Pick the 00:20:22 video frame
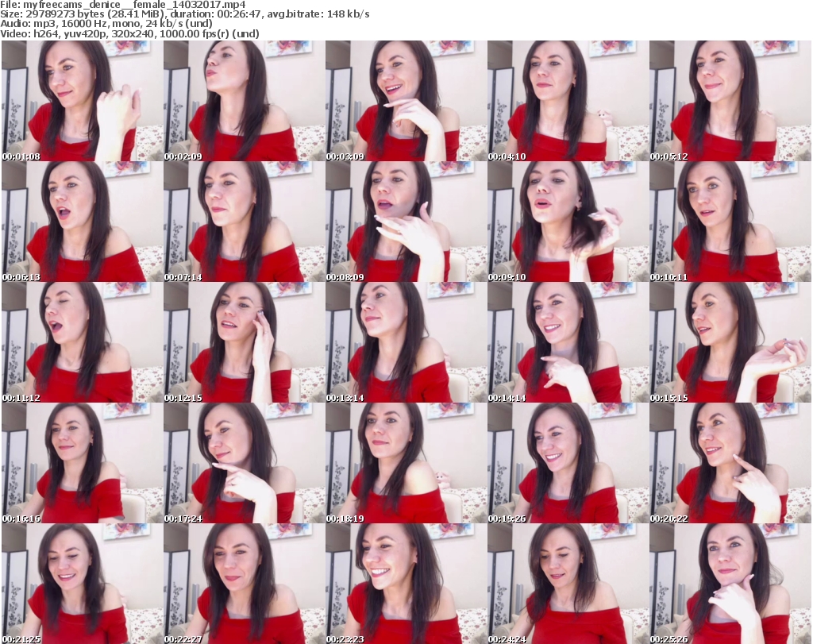This screenshot has width=813, height=644. point(730,464)
